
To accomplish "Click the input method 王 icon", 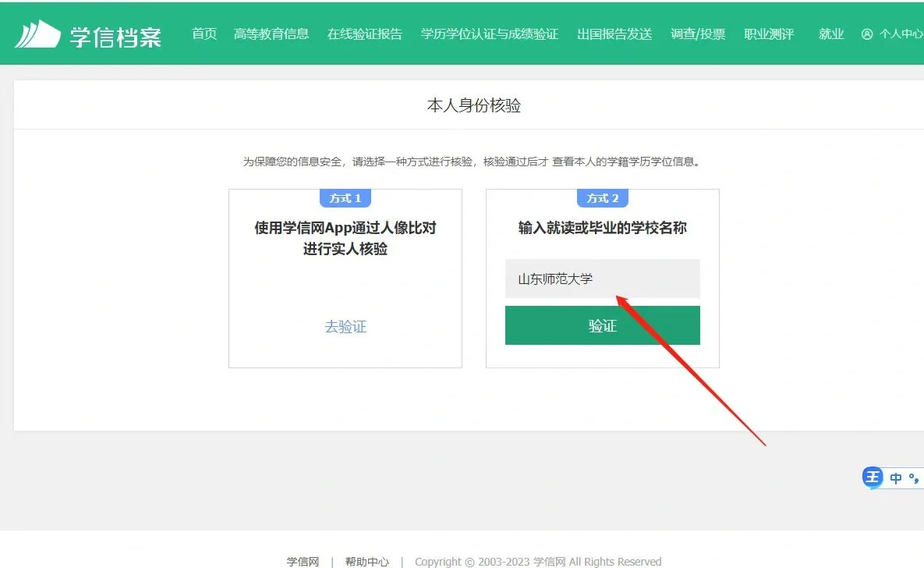I will tap(872, 477).
